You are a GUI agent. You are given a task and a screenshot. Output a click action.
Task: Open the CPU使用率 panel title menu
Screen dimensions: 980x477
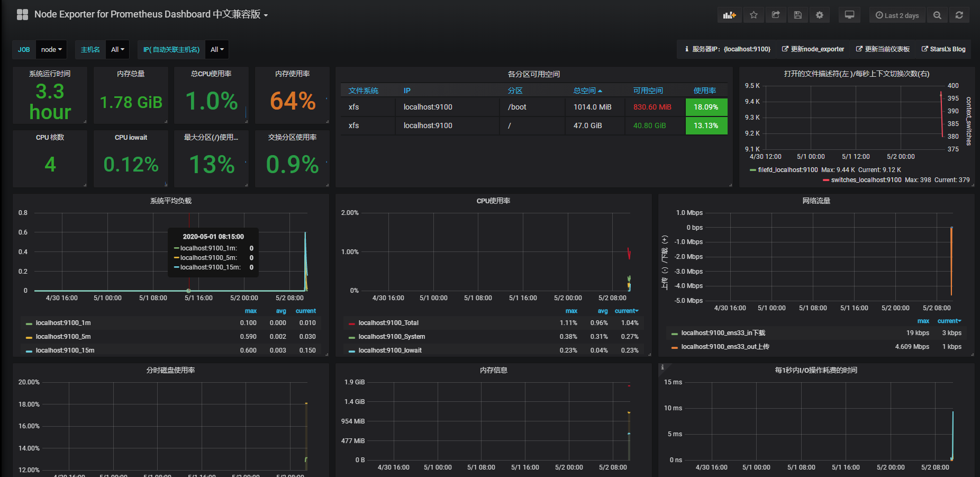(493, 201)
